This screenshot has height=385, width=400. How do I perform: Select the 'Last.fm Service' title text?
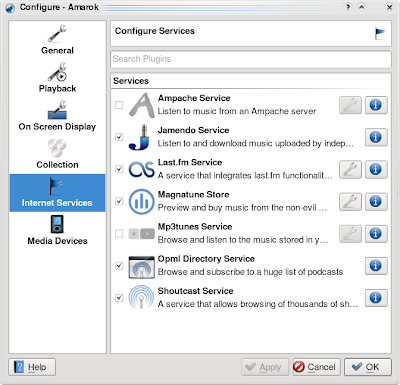tap(190, 162)
